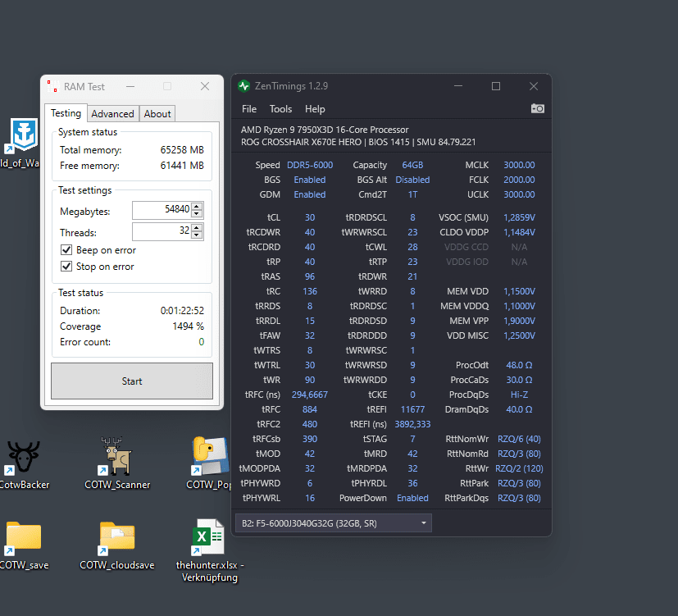Click the MEM VDD value 1,1500V
This screenshot has width=678, height=616.
(519, 291)
